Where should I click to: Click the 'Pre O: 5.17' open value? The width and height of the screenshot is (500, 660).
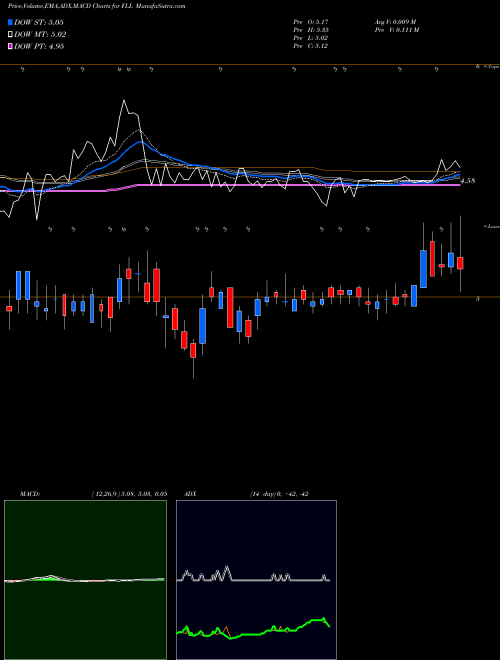(x=311, y=21)
